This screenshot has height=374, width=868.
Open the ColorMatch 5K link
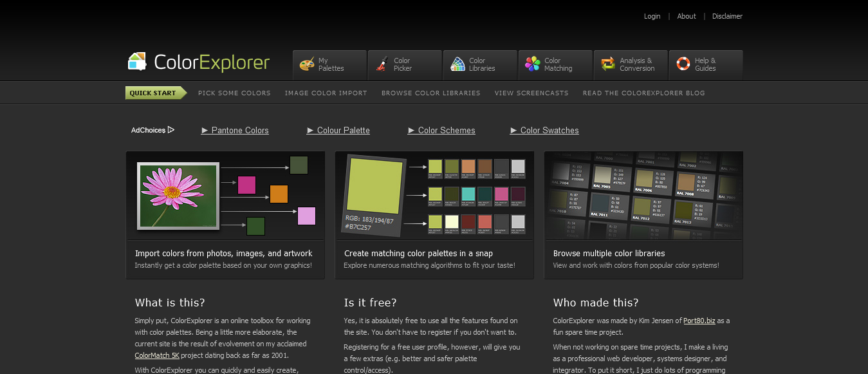[157, 355]
